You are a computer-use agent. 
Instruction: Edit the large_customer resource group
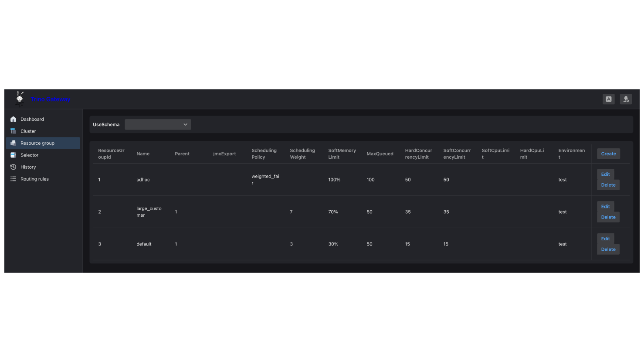[605, 207]
